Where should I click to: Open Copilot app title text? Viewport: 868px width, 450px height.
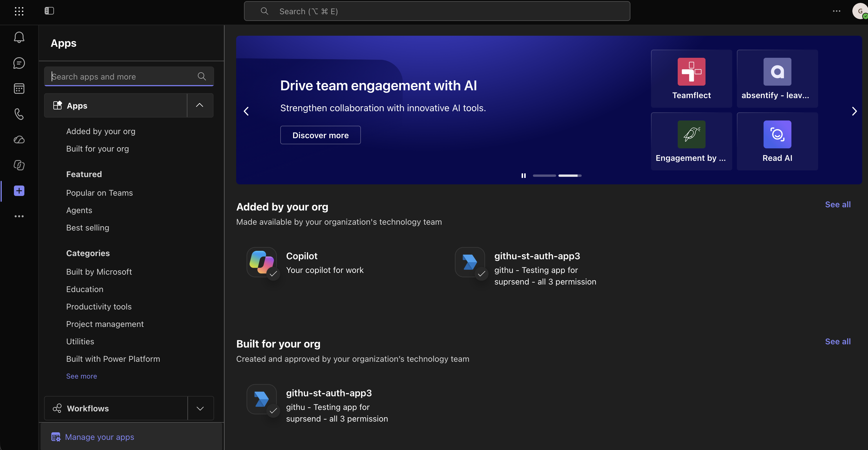[302, 256]
